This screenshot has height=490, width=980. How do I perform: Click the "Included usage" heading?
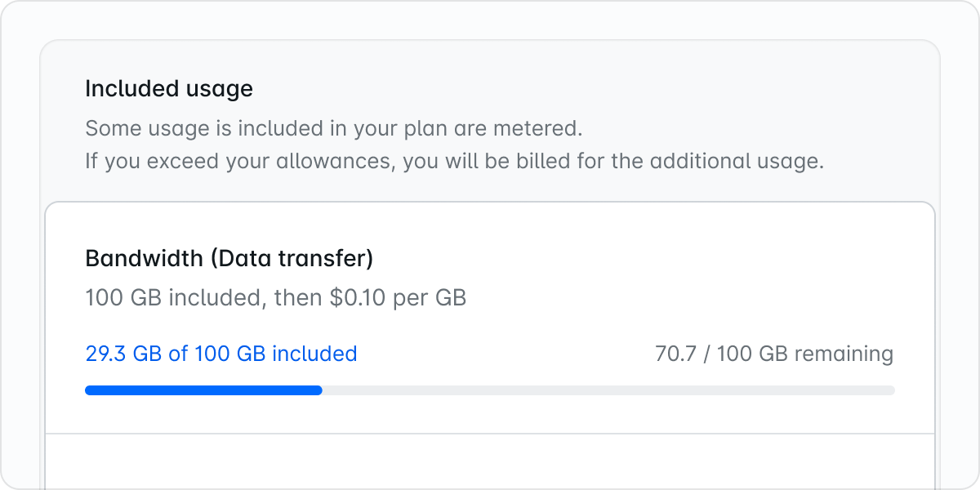pyautogui.click(x=169, y=88)
